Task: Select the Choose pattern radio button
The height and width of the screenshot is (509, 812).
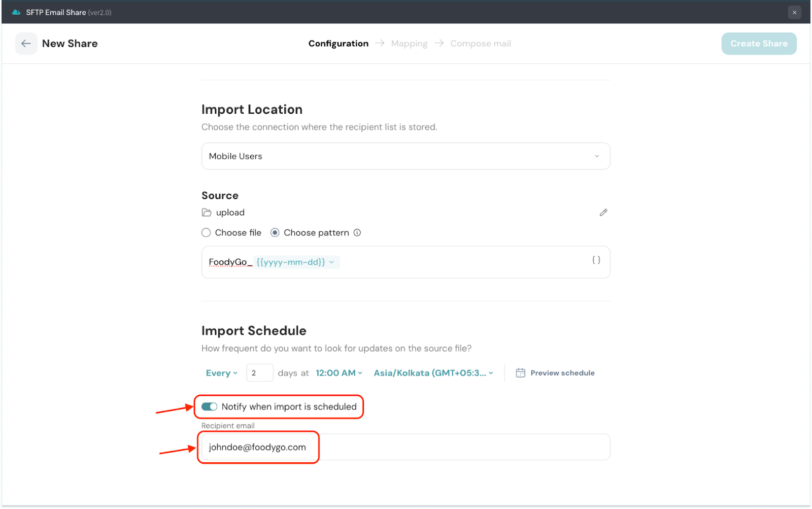Action: [x=275, y=233]
